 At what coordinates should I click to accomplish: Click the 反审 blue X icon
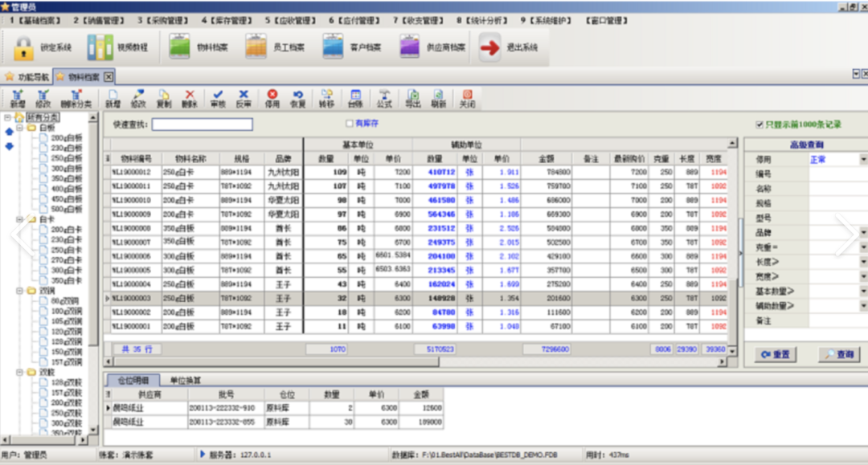point(244,99)
